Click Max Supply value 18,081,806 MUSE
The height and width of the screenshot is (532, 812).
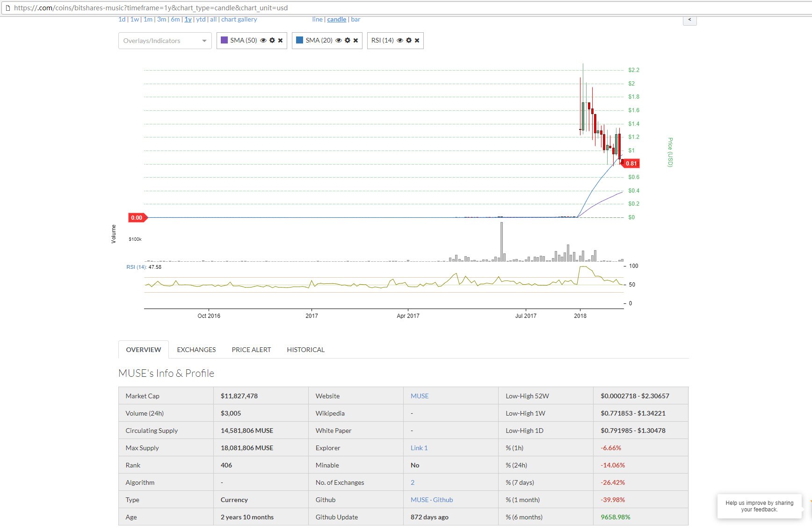(247, 448)
